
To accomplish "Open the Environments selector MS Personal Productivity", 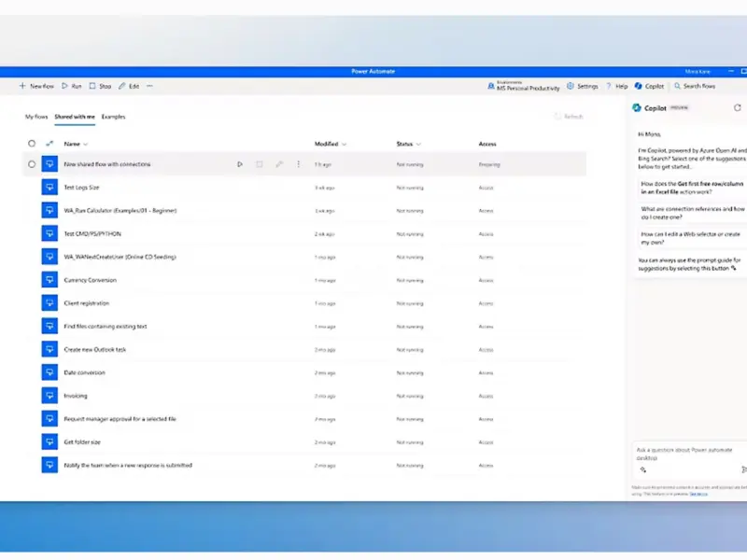I will 524,87.
